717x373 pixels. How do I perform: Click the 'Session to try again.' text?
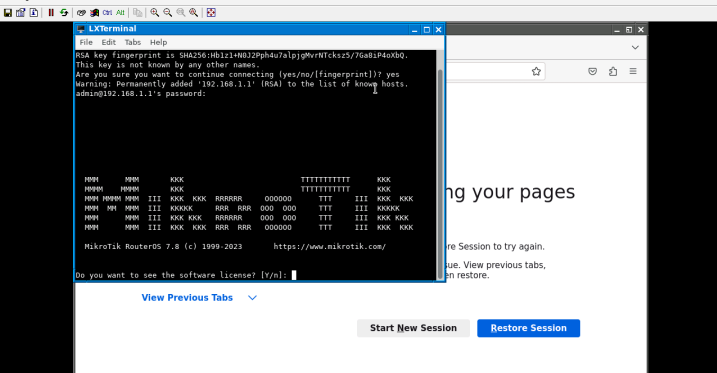pyautogui.click(x=501, y=246)
